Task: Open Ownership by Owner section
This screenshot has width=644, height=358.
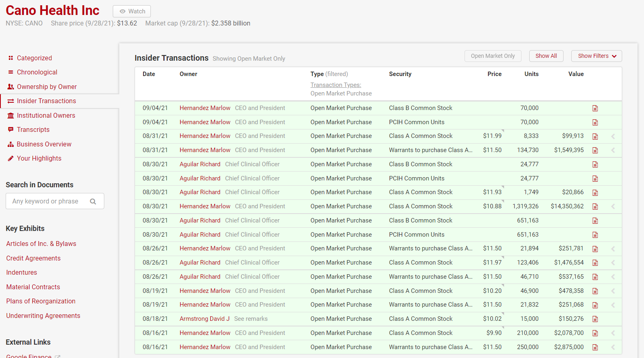Action: [x=47, y=87]
